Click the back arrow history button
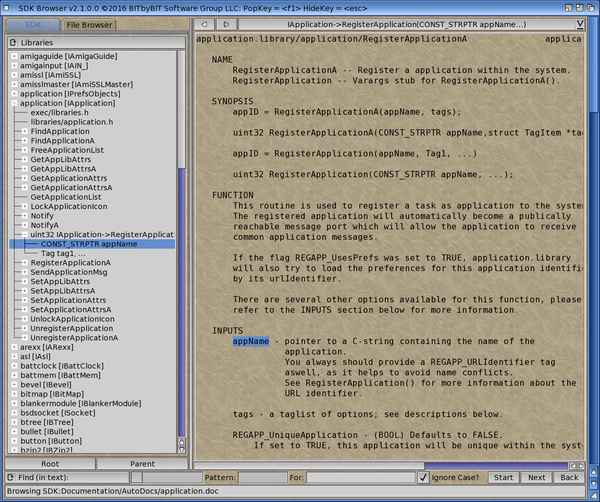Viewport: 600px width, 502px height. [204, 23]
